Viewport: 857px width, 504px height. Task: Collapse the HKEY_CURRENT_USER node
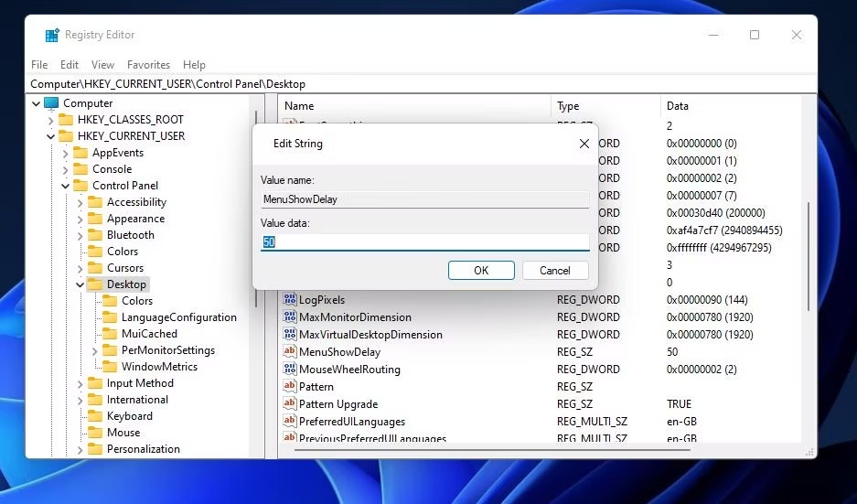(51, 136)
